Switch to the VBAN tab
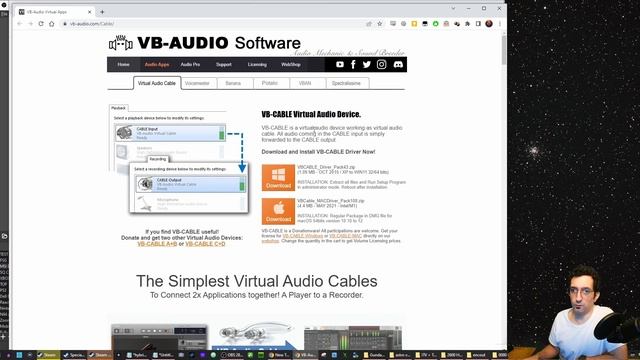The height and width of the screenshot is (360, 640). click(x=305, y=83)
